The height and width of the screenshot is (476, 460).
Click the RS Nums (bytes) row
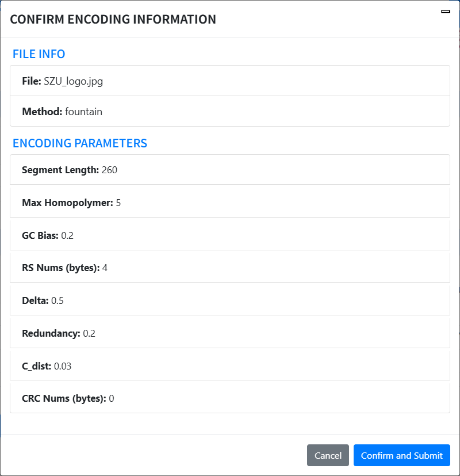pos(229,268)
